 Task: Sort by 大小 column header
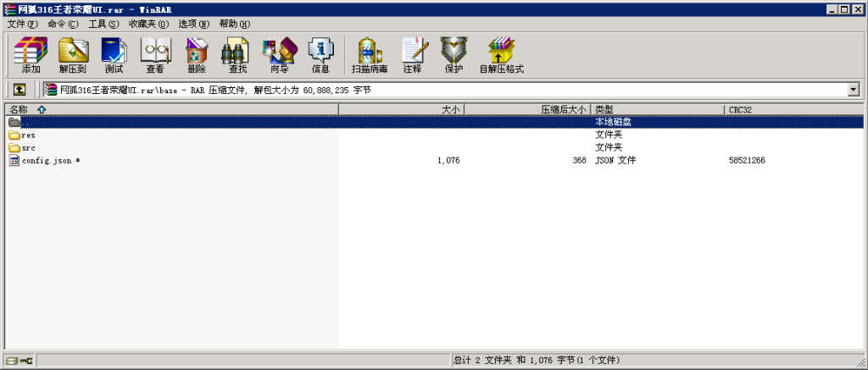pos(401,109)
